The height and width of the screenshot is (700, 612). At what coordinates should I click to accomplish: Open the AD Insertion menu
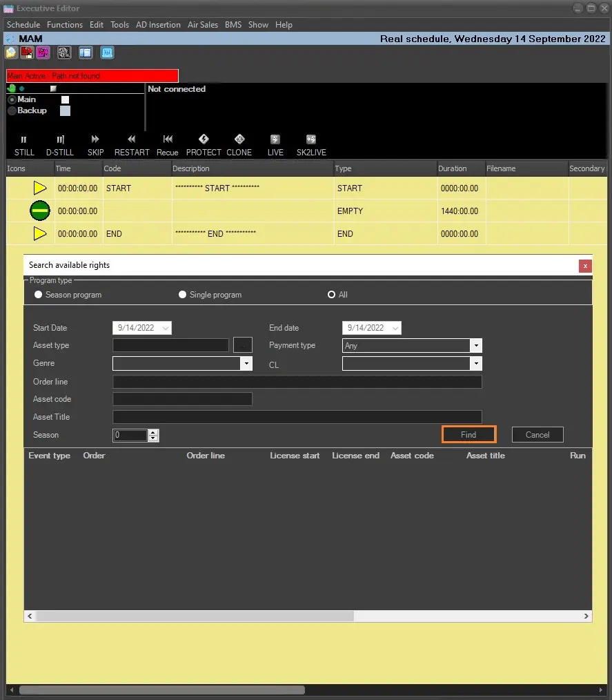coord(158,25)
